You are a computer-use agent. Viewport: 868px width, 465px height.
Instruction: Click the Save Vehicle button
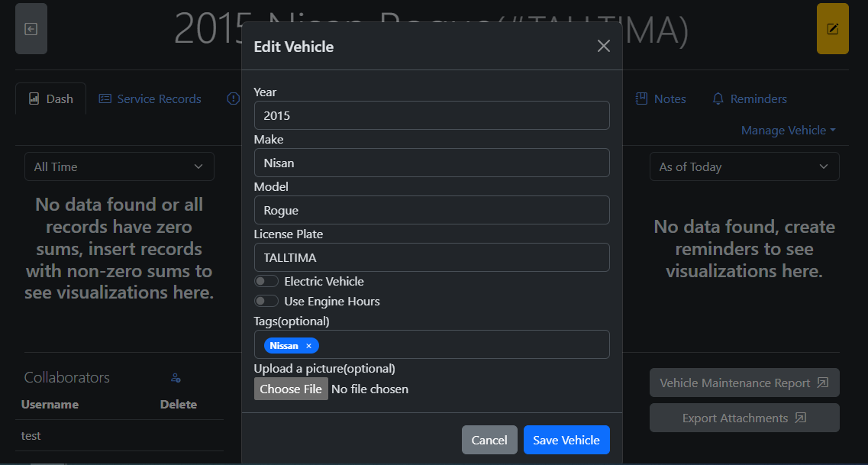566,440
